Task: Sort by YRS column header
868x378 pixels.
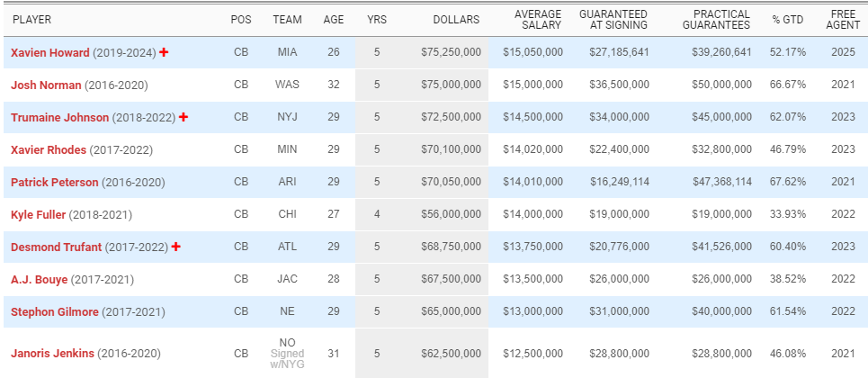Action: tap(376, 20)
